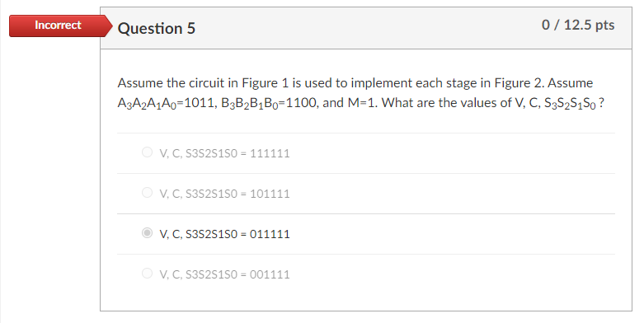Click the answer text ending in 001111
The width and height of the screenshot is (644, 323).
tap(224, 274)
